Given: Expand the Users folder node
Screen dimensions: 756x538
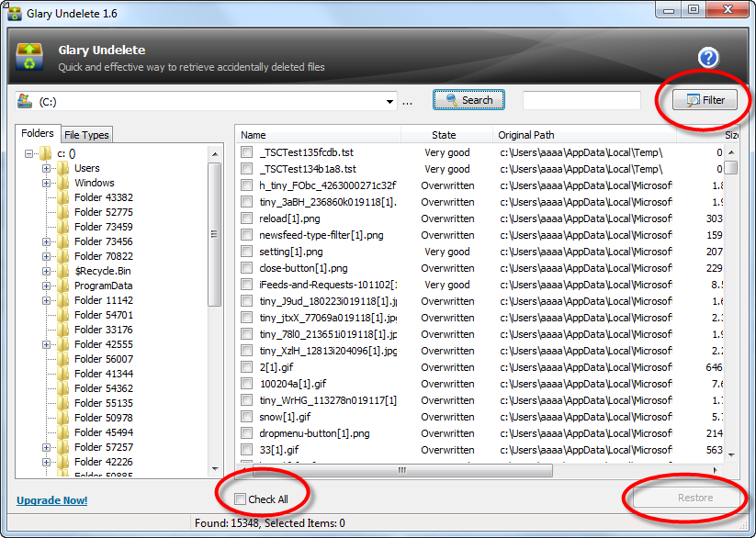Looking at the screenshot, I should pos(46,168).
